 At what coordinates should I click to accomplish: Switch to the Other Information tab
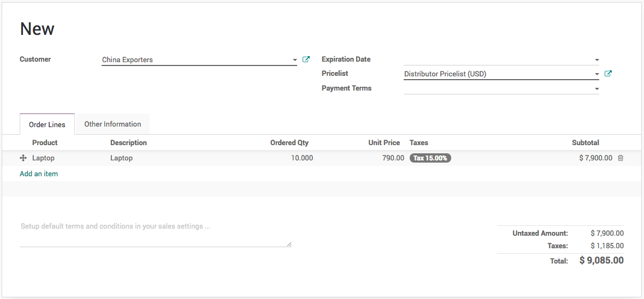coord(113,124)
